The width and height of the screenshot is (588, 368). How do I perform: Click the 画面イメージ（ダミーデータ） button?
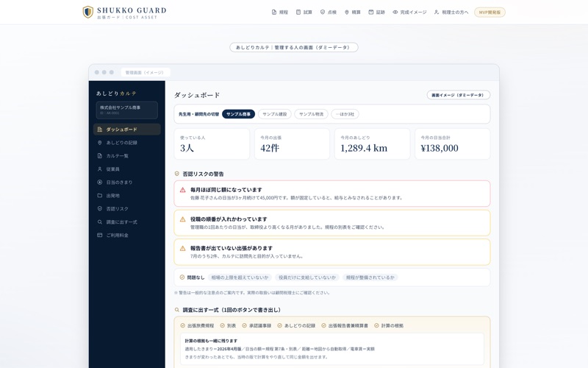458,95
